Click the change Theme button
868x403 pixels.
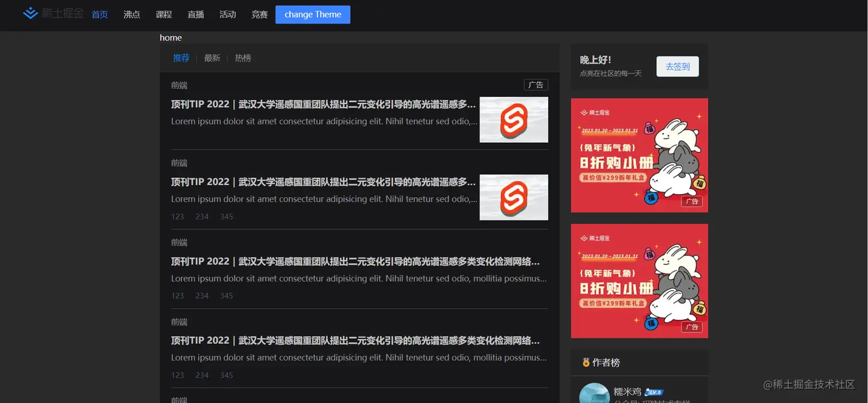313,14
